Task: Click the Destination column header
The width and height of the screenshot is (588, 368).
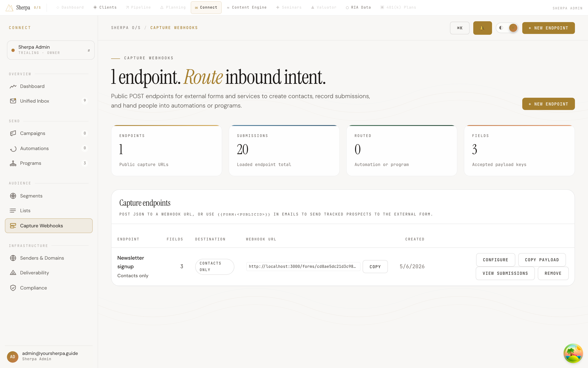Action: 210,239
